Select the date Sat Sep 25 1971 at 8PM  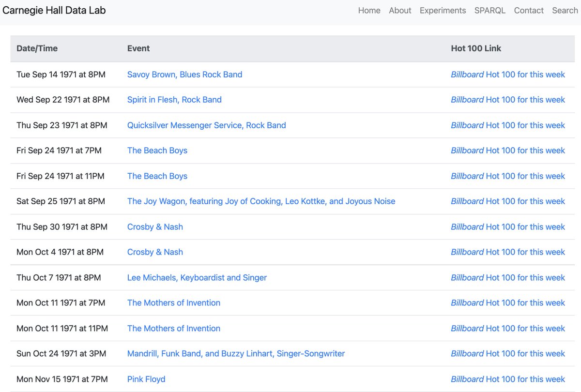point(61,201)
